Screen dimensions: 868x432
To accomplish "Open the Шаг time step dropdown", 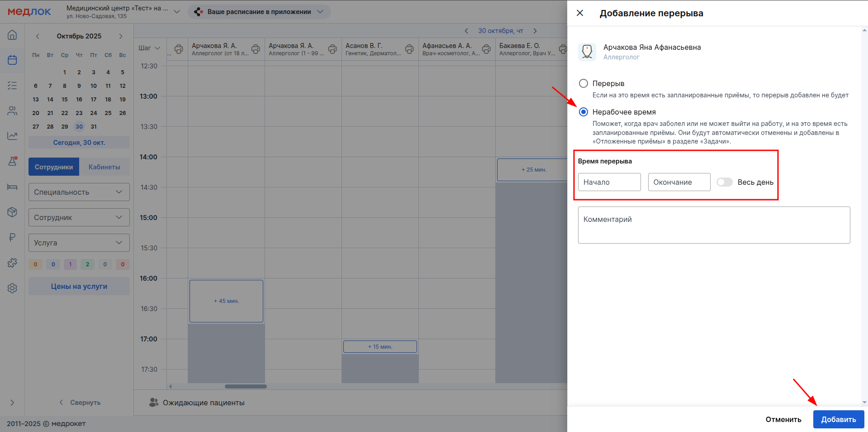I will click(150, 48).
